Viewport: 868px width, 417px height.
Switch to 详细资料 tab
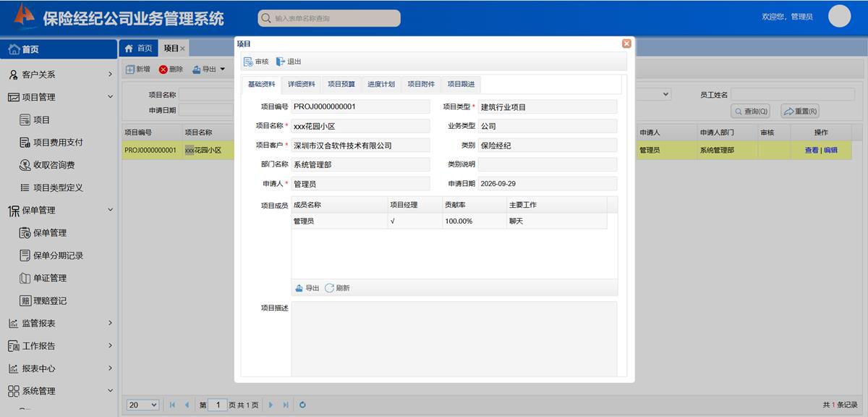click(x=301, y=85)
